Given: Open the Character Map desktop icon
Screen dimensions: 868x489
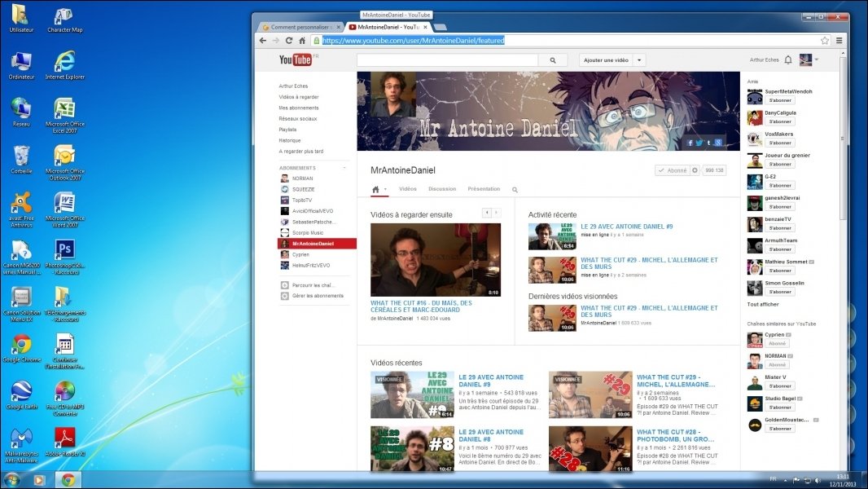Looking at the screenshot, I should (x=65, y=20).
